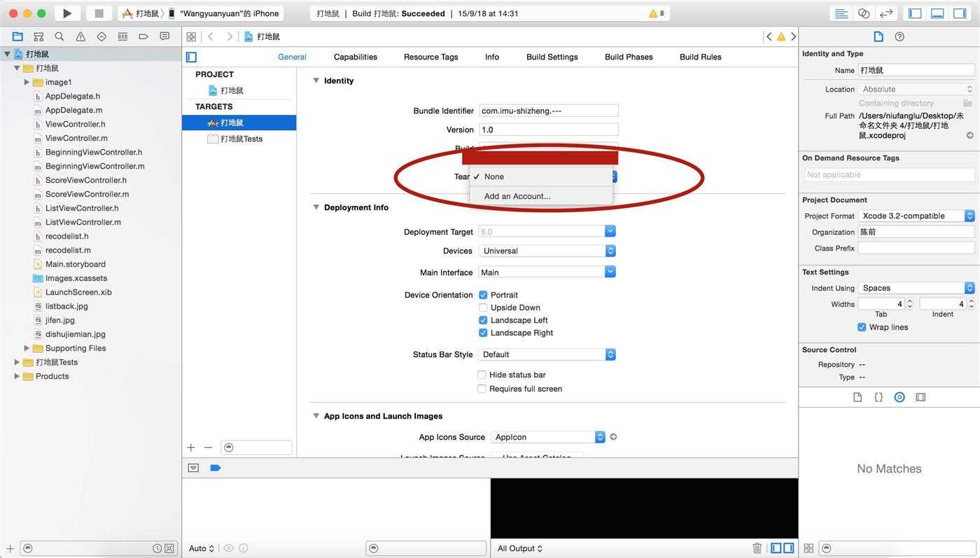980x558 pixels.
Task: Open the Build Settings tab
Action: click(x=552, y=57)
